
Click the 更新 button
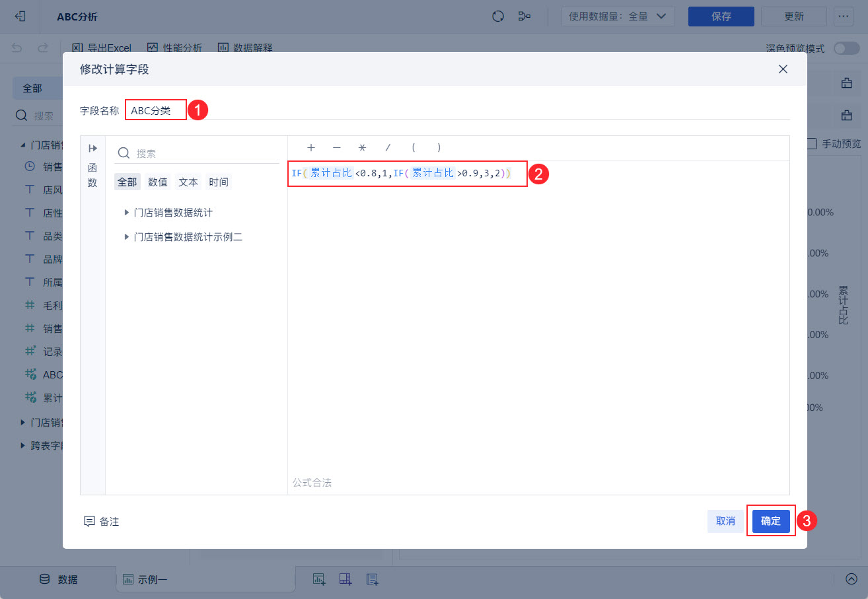[794, 17]
